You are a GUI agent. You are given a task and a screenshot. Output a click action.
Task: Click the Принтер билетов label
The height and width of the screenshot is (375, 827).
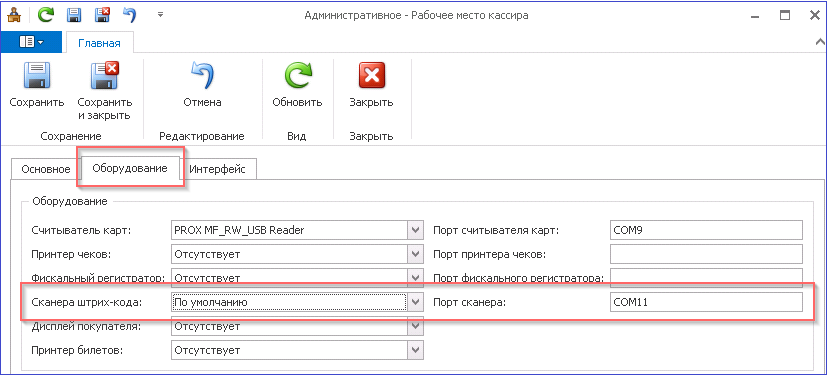point(77,350)
